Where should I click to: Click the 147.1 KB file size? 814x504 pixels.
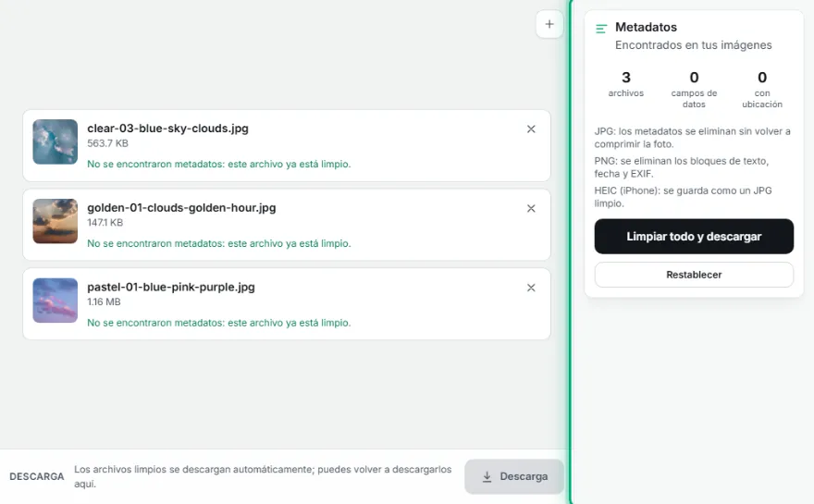[x=105, y=223]
